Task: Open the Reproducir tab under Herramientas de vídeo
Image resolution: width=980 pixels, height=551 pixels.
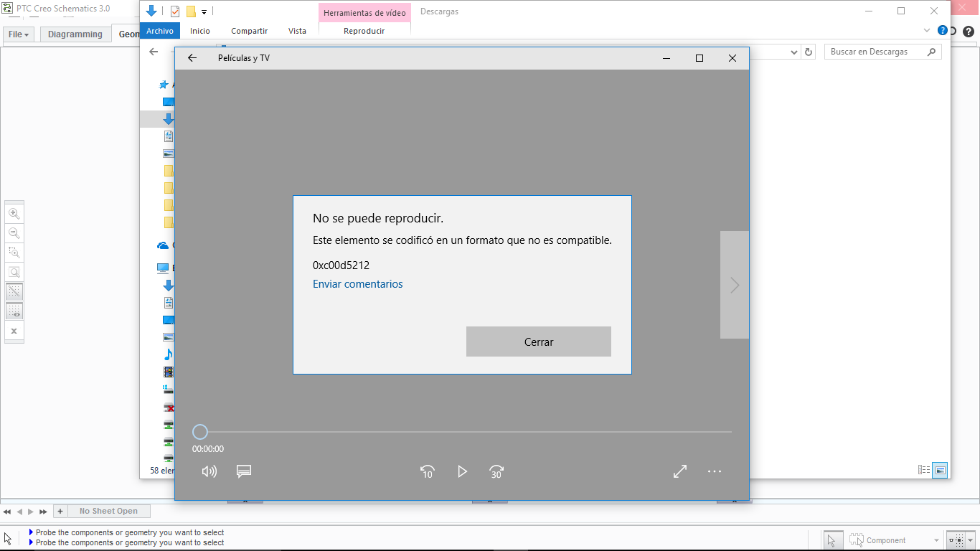Action: pyautogui.click(x=364, y=31)
